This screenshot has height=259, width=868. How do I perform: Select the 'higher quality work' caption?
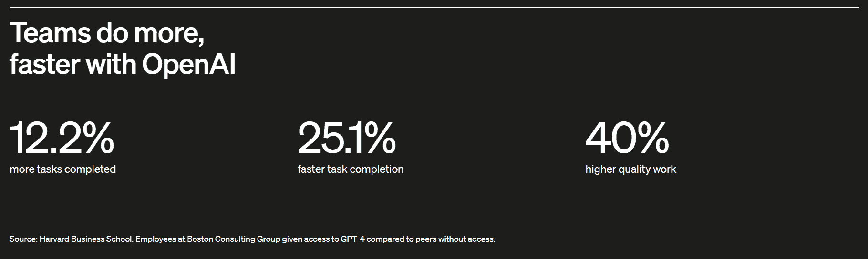(x=630, y=169)
